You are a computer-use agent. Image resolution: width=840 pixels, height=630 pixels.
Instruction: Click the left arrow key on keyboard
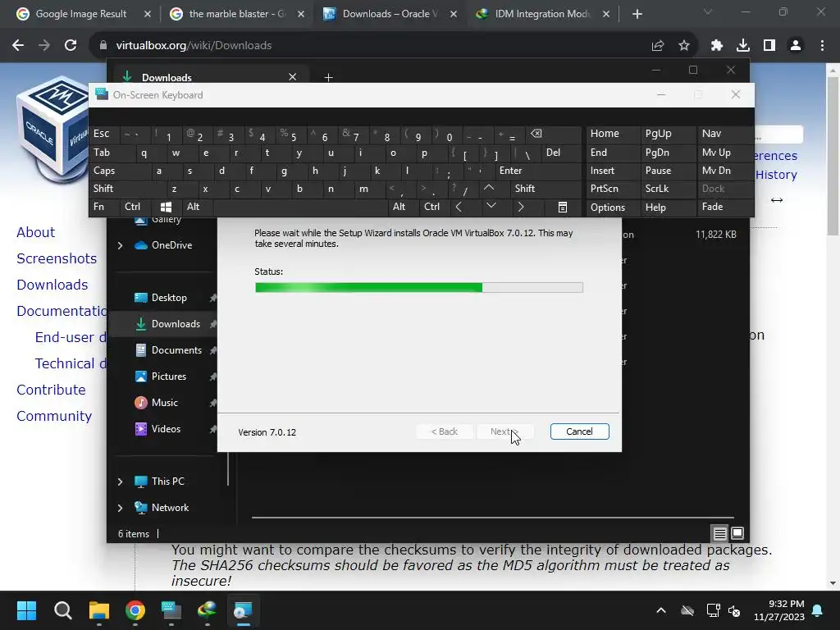(x=459, y=207)
